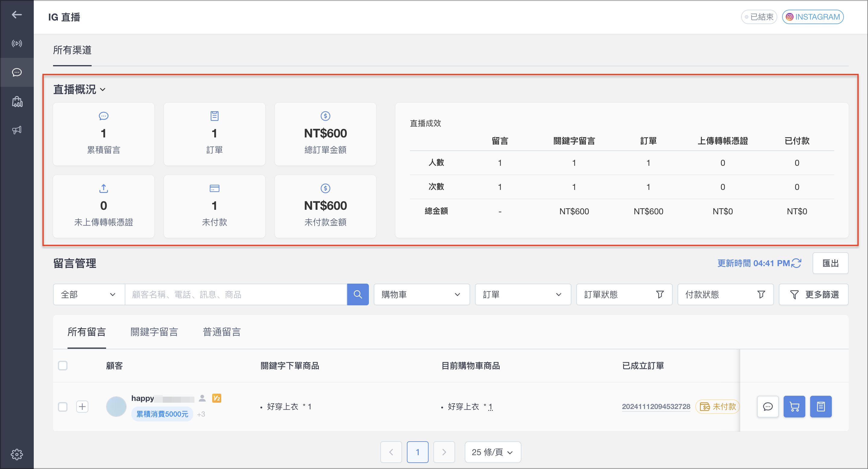Open the 25 條/頁 page size dropdown

493,452
